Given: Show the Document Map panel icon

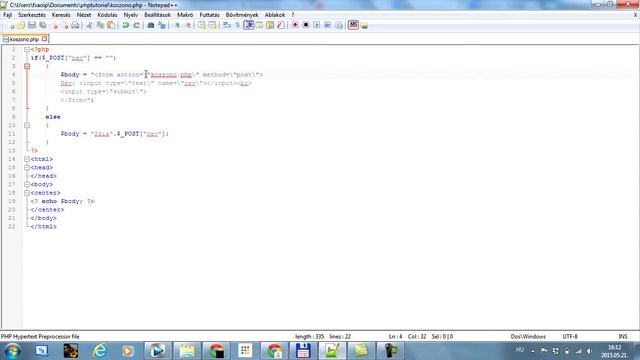Looking at the screenshot, I should point(270,25).
